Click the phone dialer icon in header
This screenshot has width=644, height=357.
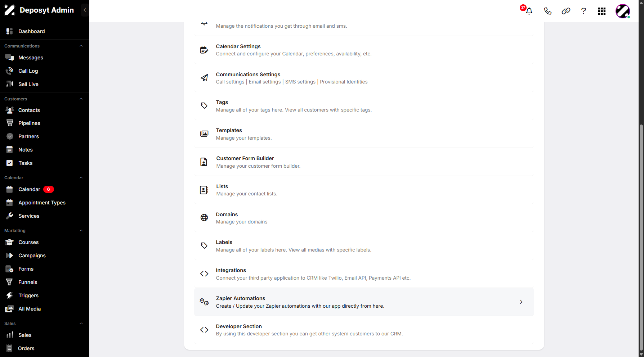[547, 11]
